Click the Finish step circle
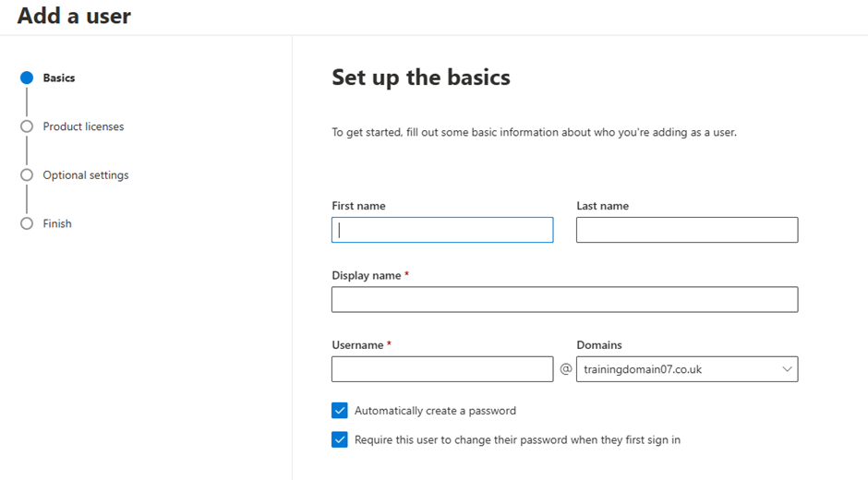868x480 pixels. click(x=27, y=223)
